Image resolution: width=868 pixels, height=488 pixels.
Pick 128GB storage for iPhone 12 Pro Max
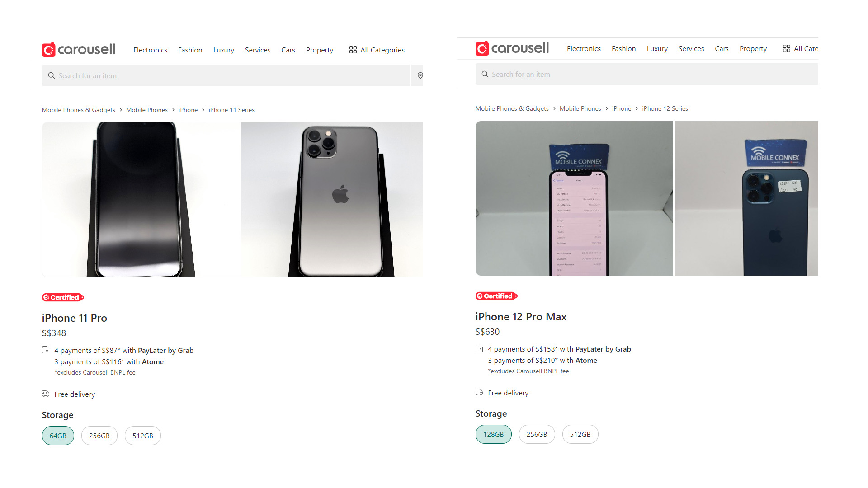pyautogui.click(x=493, y=434)
